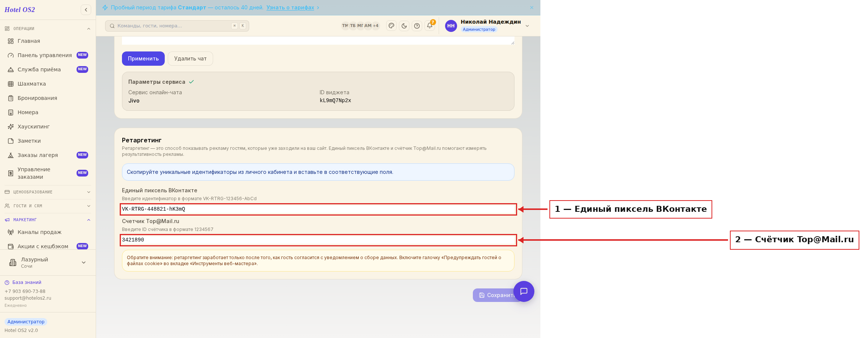Toggle dark mode moon icon
Viewport: 868px width, 338px height.
coord(404,26)
